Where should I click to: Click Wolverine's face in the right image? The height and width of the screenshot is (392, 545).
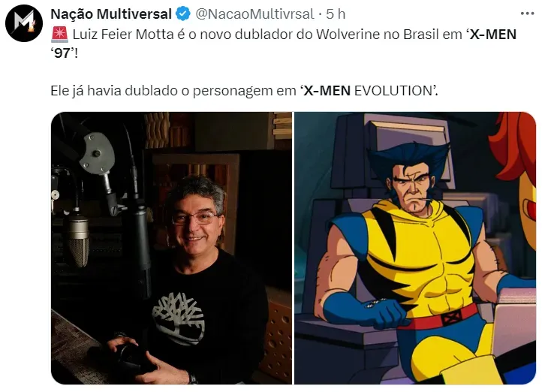click(x=412, y=188)
